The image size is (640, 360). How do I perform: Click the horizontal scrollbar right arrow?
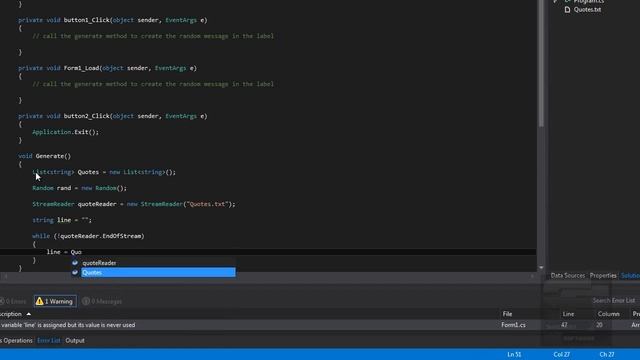(532, 276)
